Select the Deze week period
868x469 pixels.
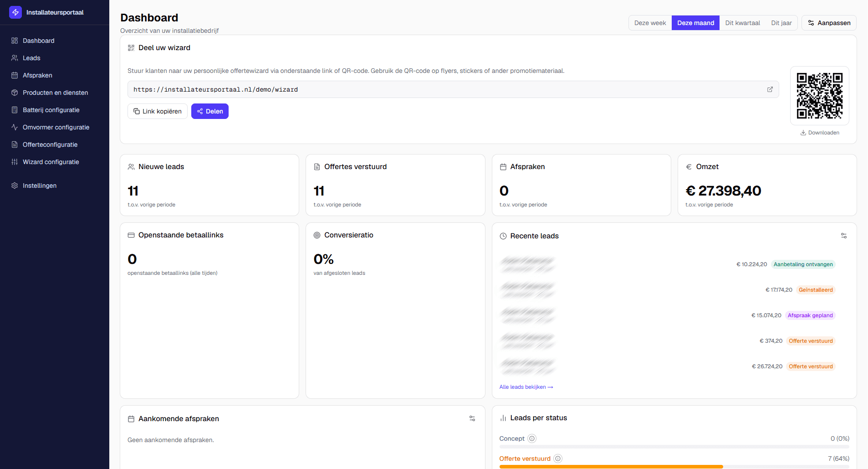click(650, 23)
